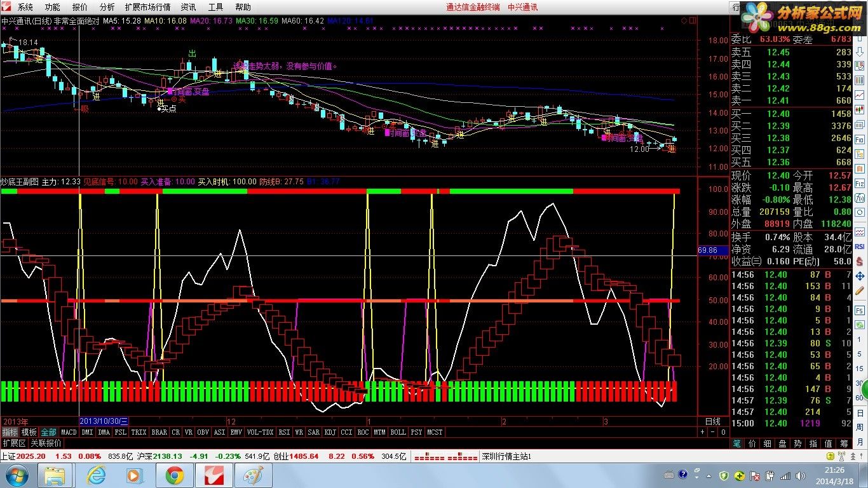Select the monthly 月 period button
The width and height of the screenshot is (868, 488).
(859, 442)
